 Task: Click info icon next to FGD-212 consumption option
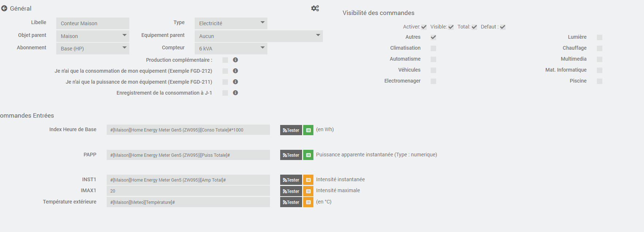tap(236, 71)
